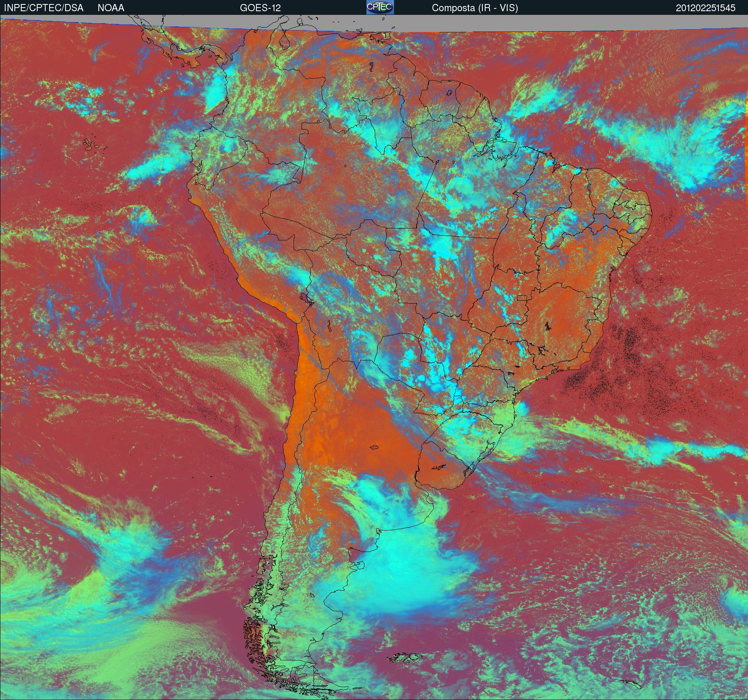
Task: Click the 201202251545 timestamp
Action: (706, 8)
